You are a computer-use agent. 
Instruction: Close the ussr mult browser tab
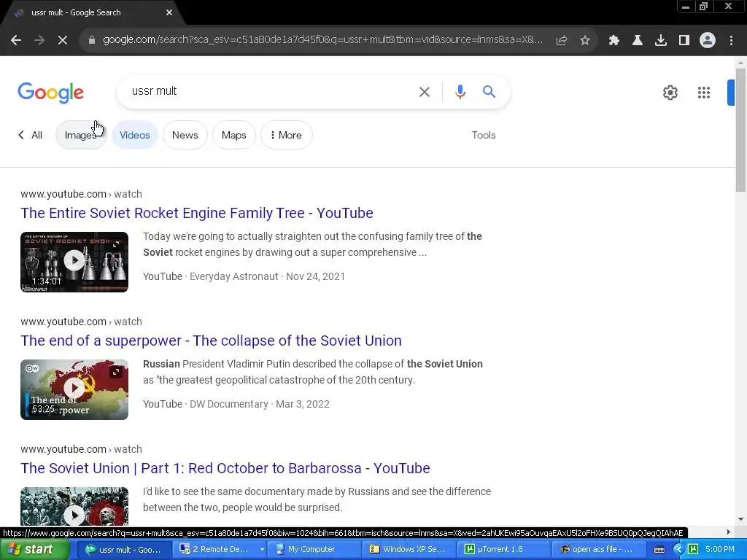169,12
